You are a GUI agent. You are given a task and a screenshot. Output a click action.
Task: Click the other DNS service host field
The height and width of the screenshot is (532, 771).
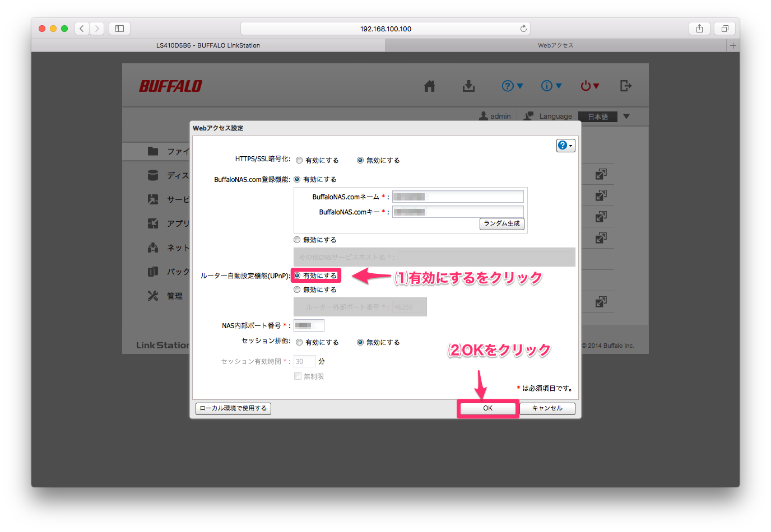click(485, 257)
